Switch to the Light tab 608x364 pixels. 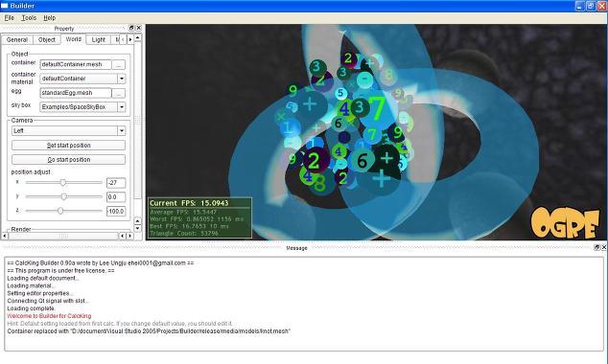coord(99,39)
